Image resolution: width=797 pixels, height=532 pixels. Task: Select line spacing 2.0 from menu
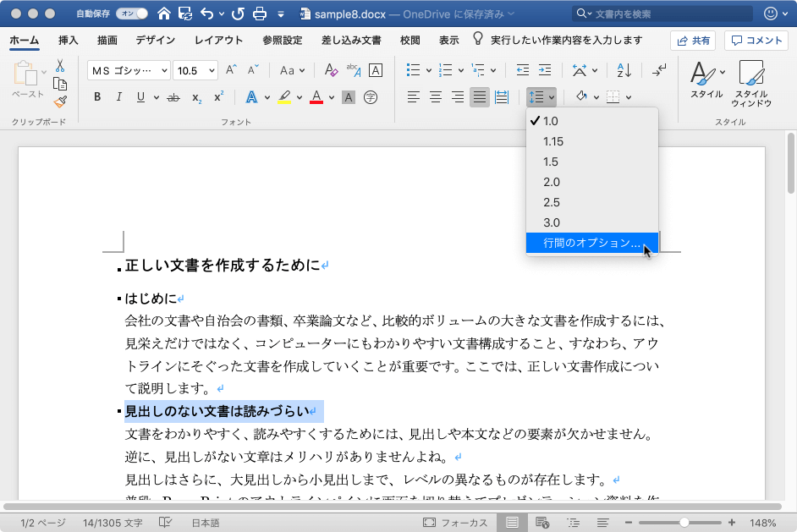592,182
